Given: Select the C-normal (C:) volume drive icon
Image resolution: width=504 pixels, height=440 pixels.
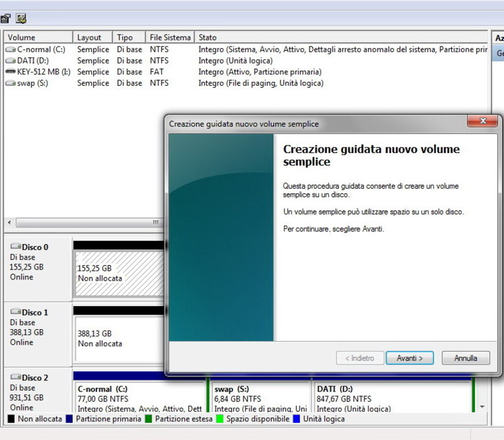Looking at the screenshot, I should click(11, 50).
